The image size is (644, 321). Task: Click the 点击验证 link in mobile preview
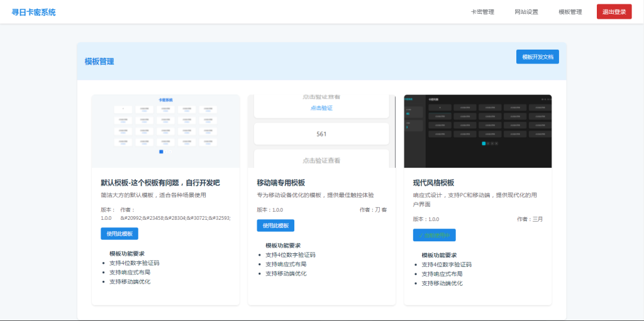321,108
